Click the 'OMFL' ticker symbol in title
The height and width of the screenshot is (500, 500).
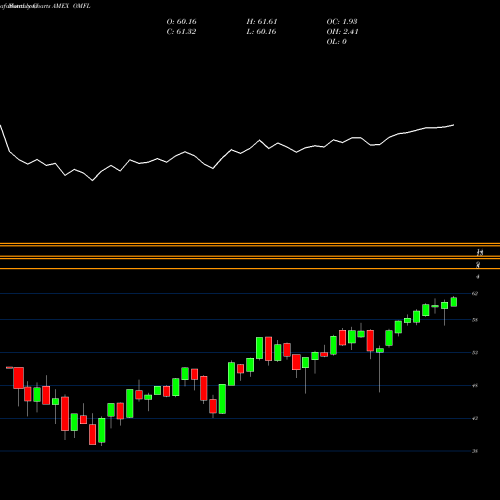tap(82, 6)
